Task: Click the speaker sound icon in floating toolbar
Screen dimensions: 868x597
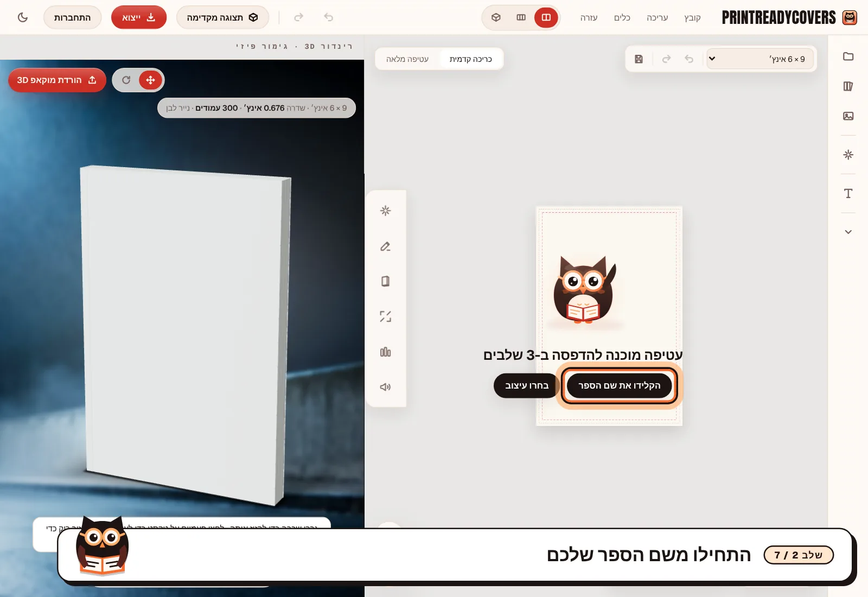Action: (385, 387)
